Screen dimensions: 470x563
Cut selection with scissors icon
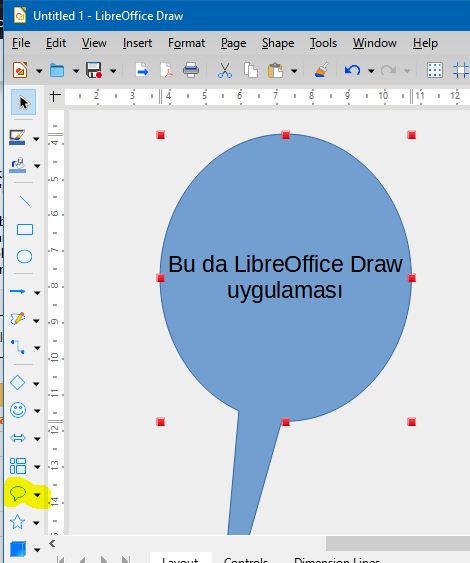(x=225, y=70)
